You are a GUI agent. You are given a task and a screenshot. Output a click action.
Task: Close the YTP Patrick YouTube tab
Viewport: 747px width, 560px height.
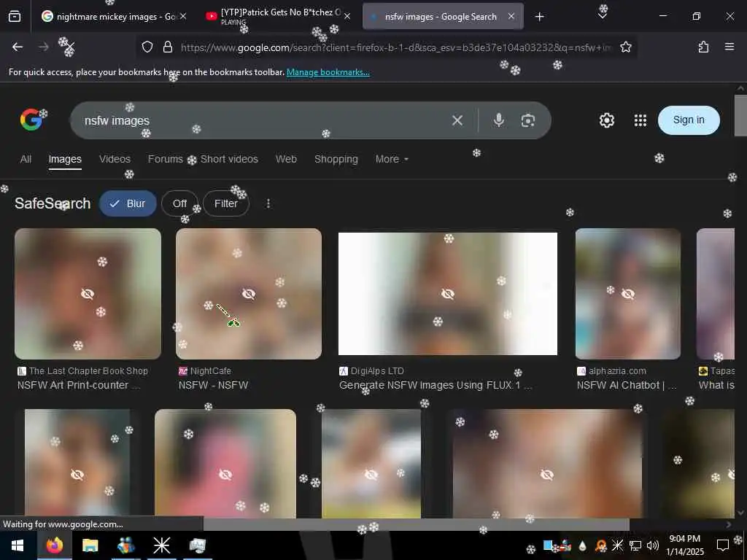click(347, 17)
